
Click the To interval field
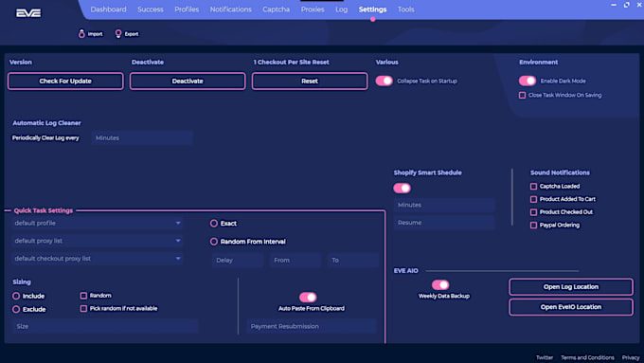click(x=353, y=261)
